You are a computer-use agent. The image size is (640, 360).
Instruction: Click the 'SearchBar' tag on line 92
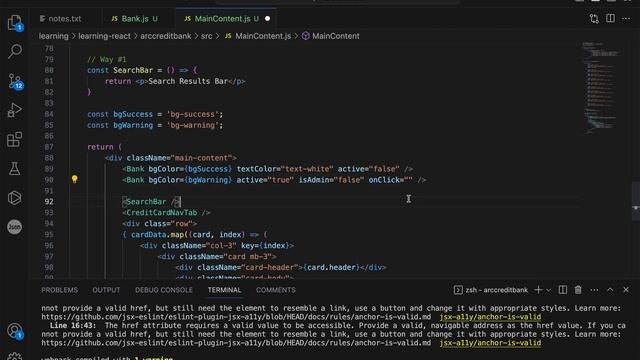pos(146,202)
